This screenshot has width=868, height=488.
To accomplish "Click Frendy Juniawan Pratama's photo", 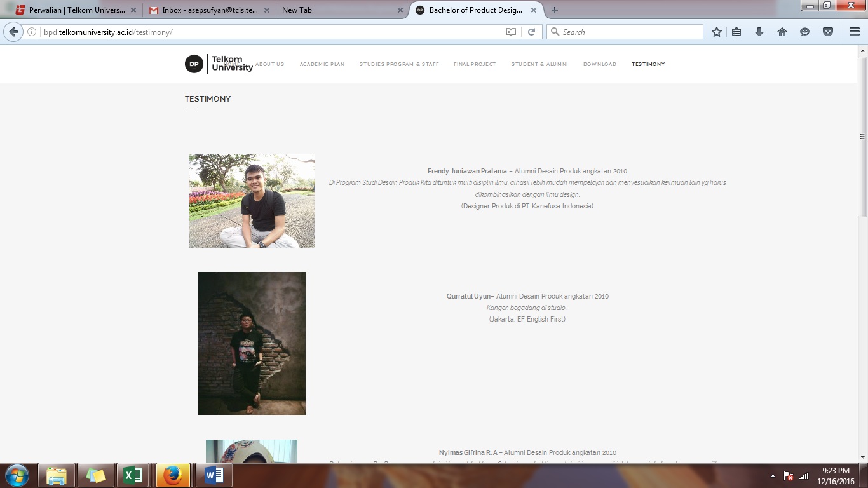I will 252,201.
